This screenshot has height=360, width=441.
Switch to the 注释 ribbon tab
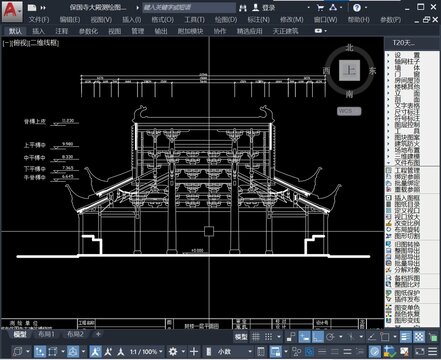[x=61, y=31]
